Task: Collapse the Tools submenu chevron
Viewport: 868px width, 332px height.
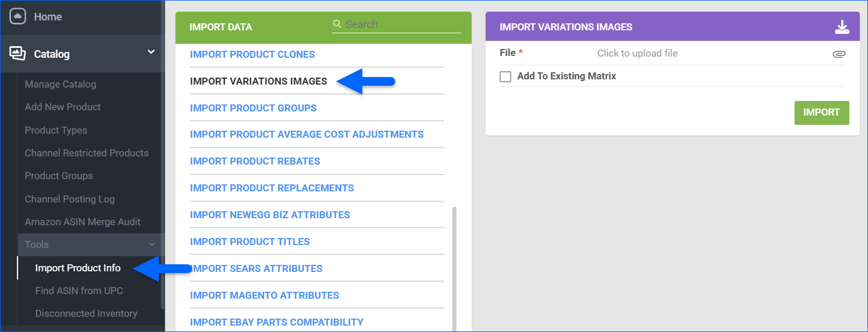Action: tap(152, 244)
